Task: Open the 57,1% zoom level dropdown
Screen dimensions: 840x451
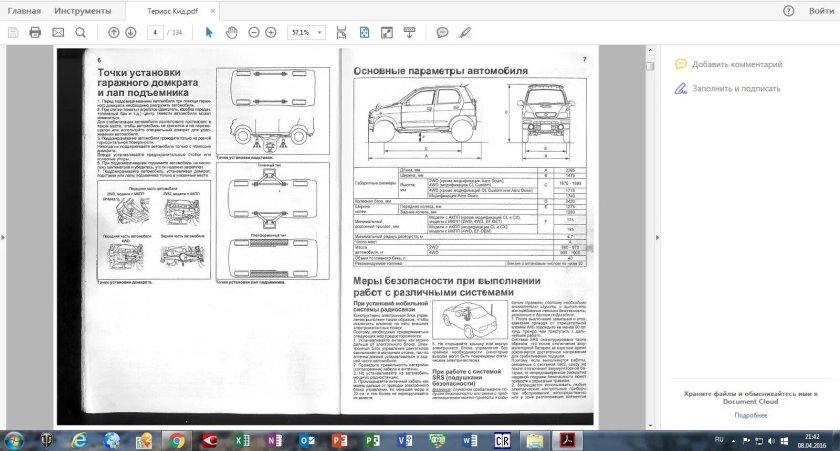Action: tap(317, 32)
